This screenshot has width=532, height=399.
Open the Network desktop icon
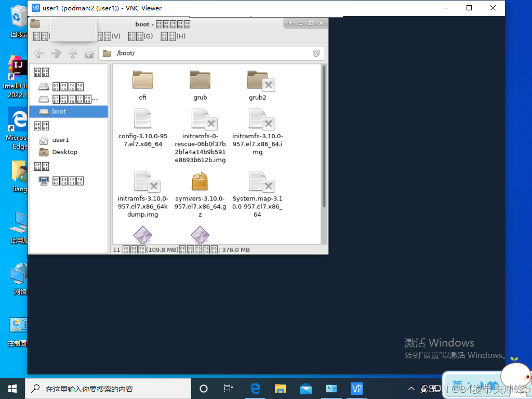tap(19, 278)
